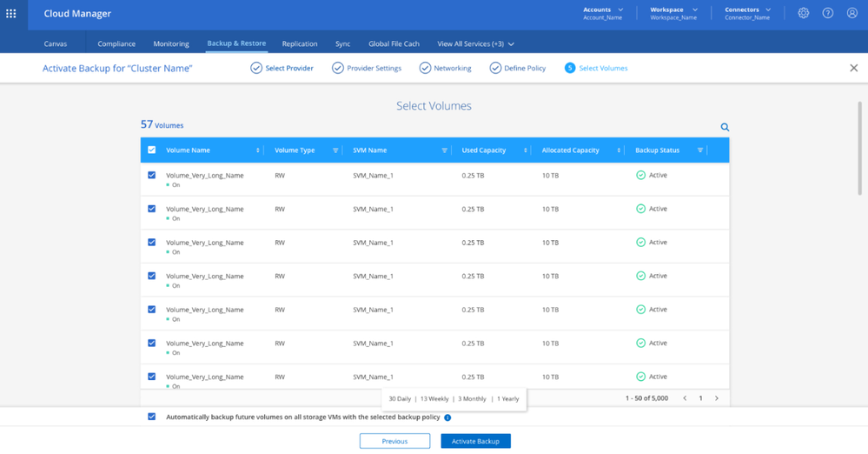This screenshot has width=868, height=454.
Task: Open the View All Services dropdown
Action: [x=475, y=43]
